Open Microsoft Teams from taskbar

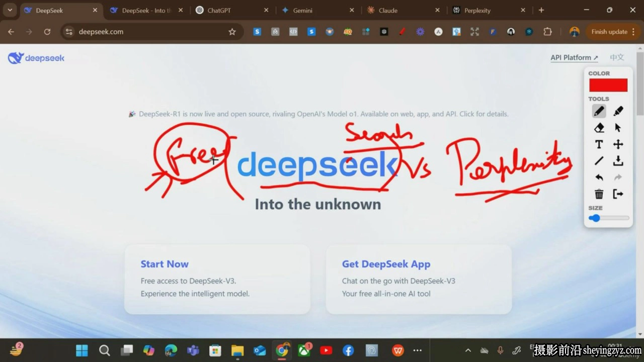[x=193, y=350]
